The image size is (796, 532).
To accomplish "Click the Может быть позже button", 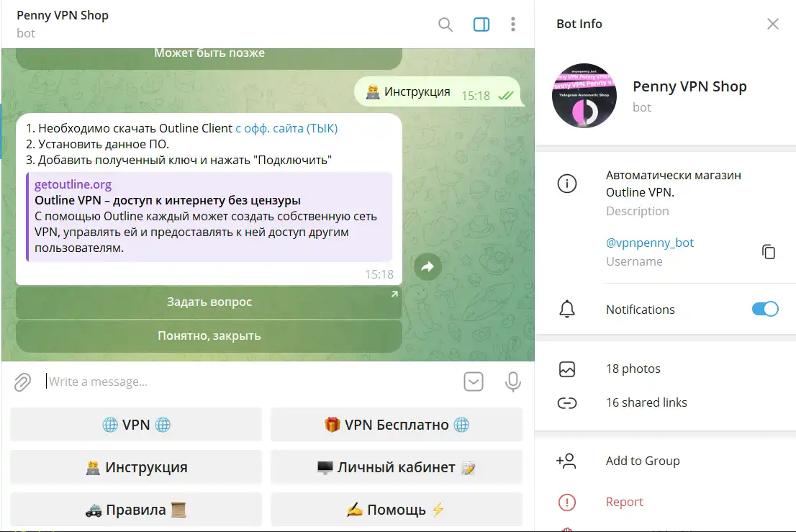I will [209, 57].
